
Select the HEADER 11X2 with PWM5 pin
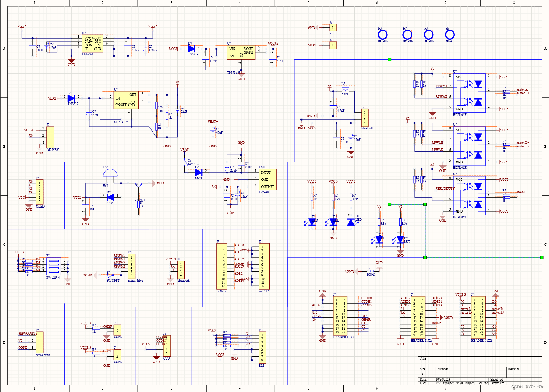(x=418, y=317)
